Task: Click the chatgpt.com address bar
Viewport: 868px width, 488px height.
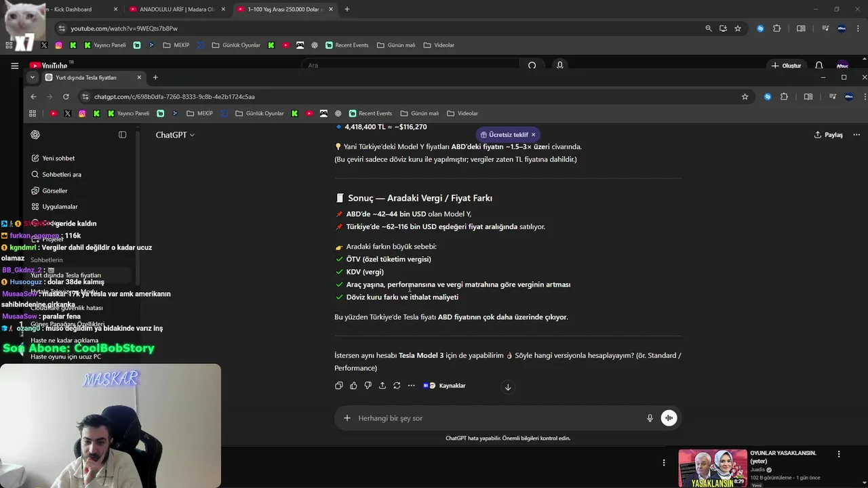Action: (407, 97)
